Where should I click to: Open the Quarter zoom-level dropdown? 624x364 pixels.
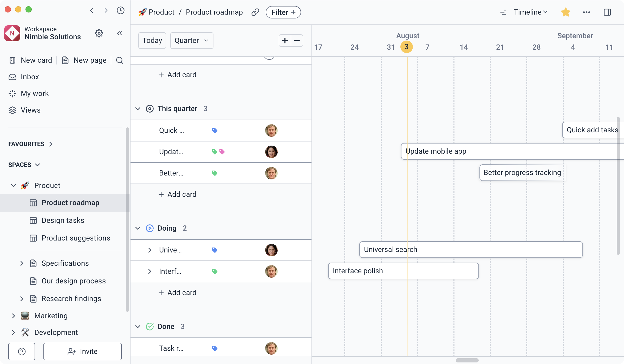(192, 41)
